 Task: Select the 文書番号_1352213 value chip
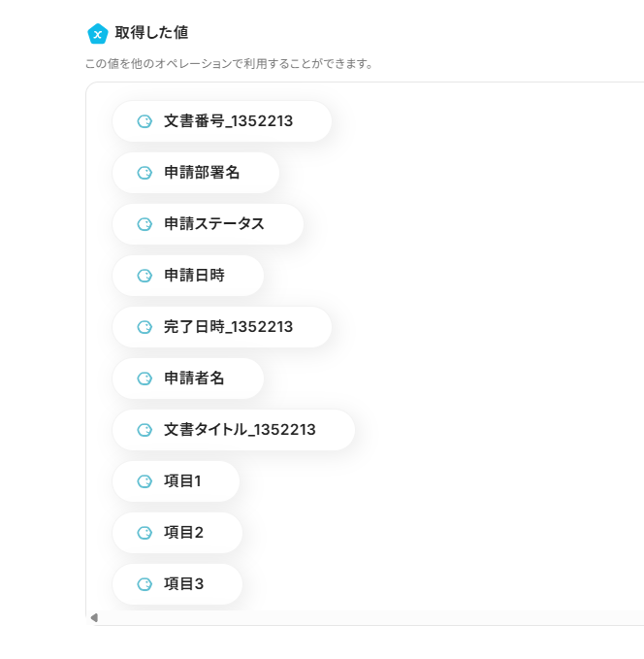228,121
